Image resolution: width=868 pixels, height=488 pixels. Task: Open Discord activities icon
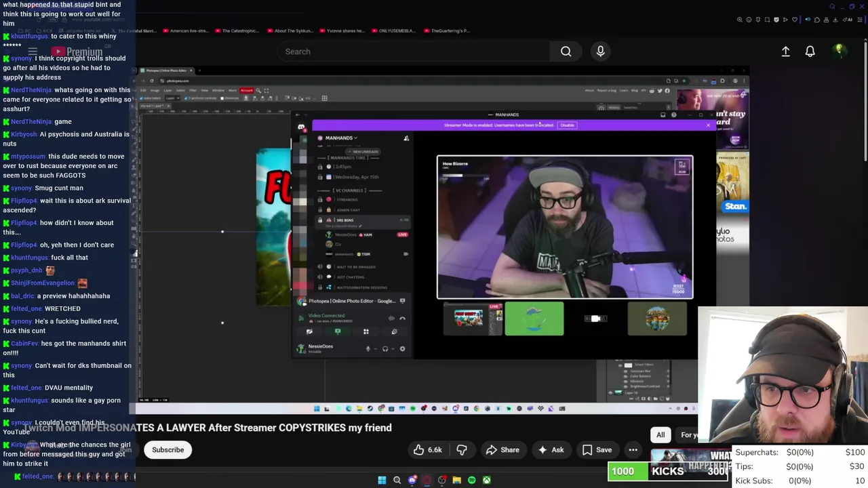point(366,331)
